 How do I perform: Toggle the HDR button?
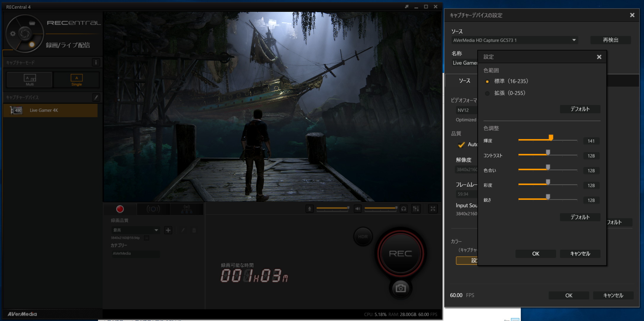pyautogui.click(x=363, y=237)
